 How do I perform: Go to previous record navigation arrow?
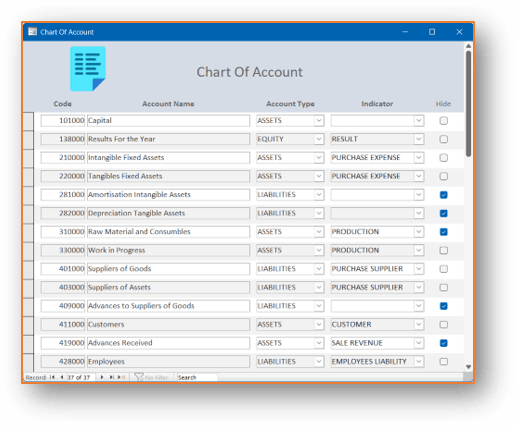pos(62,377)
